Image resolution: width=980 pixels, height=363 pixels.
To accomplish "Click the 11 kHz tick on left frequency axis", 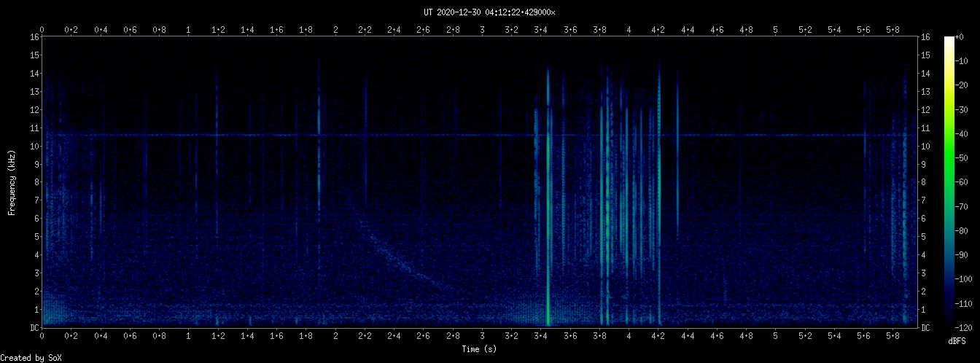I will click(34, 128).
